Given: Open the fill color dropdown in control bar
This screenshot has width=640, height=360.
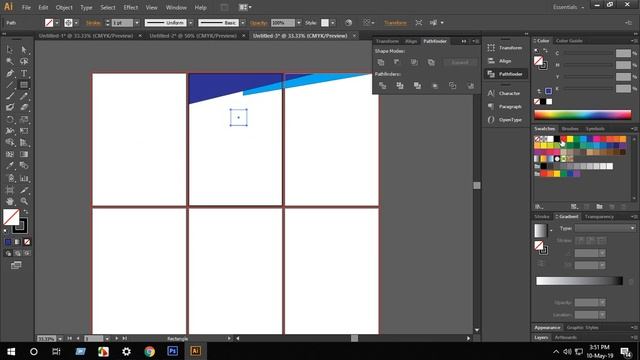Looking at the screenshot, I should coord(57,23).
